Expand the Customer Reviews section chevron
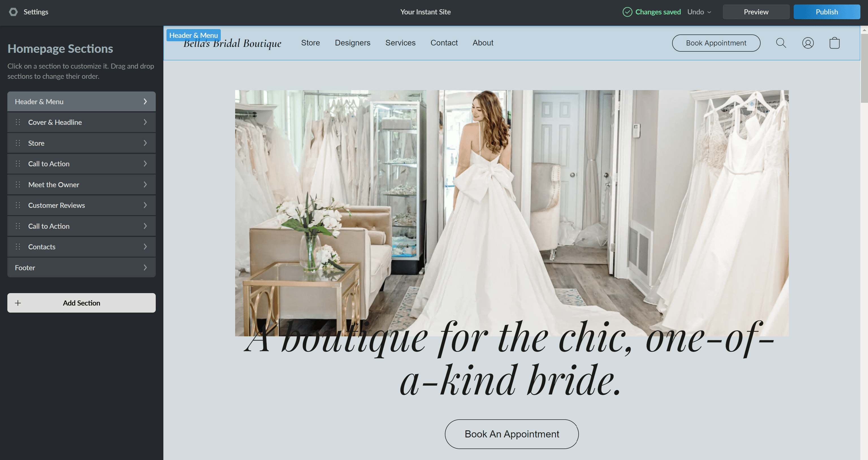Viewport: 868px width, 460px height. 145,205
